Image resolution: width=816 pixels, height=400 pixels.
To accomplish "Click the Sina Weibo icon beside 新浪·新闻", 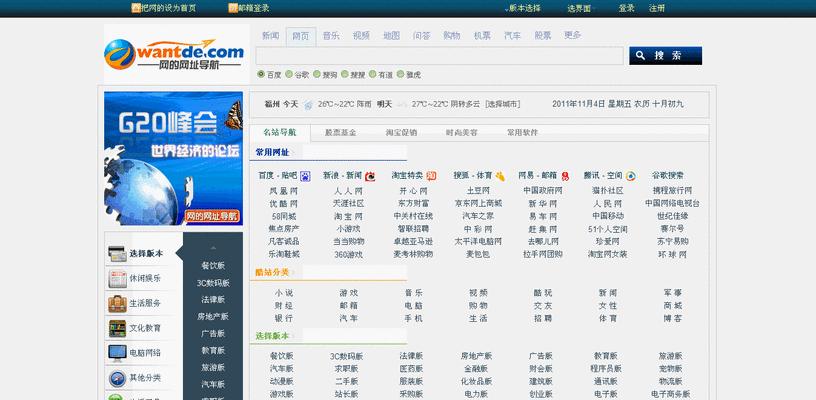I will click(370, 176).
